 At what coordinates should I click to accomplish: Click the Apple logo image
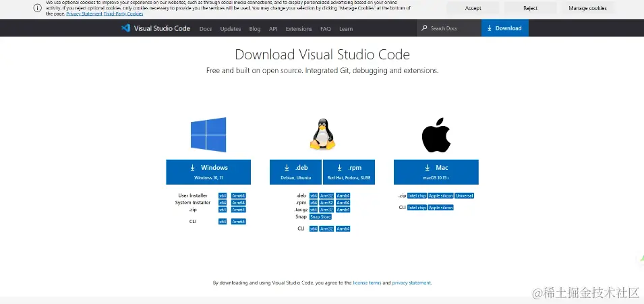[x=436, y=135]
